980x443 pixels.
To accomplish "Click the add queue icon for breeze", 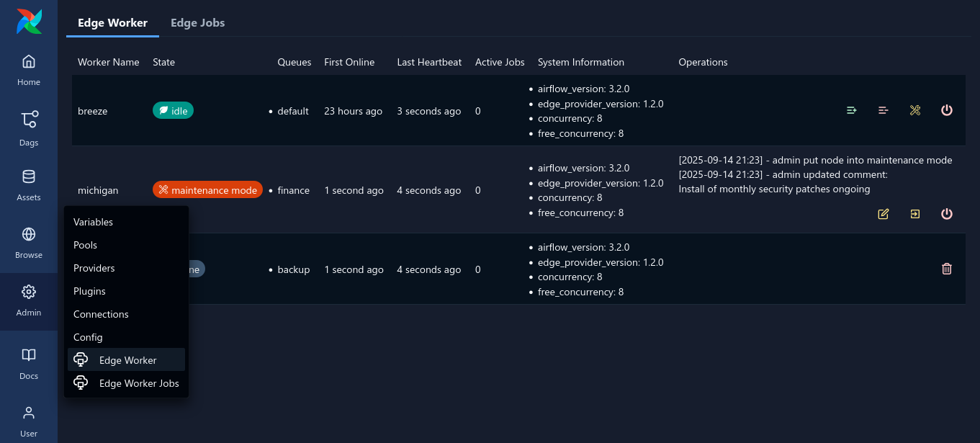I will 852,110.
